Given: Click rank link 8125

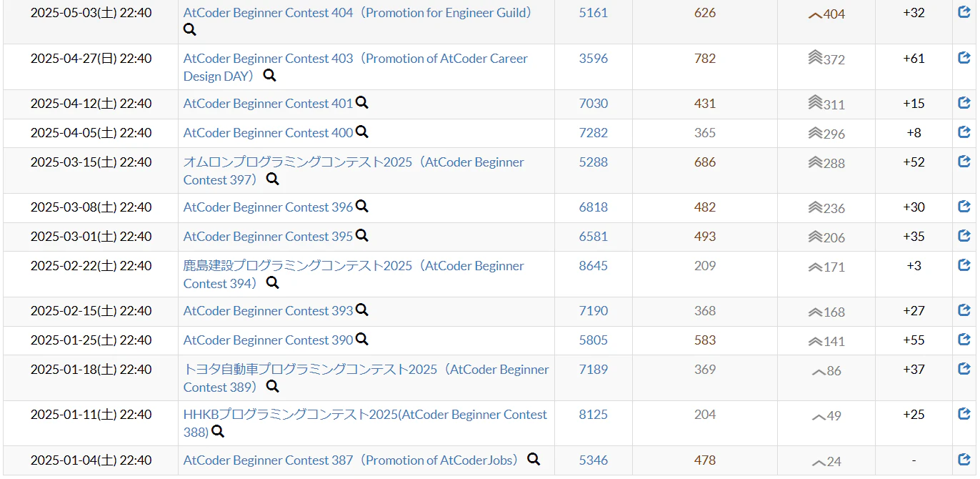Looking at the screenshot, I should [x=594, y=415].
